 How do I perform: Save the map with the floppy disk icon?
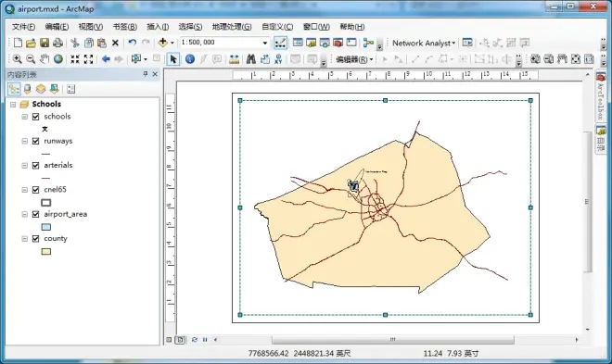(45, 43)
